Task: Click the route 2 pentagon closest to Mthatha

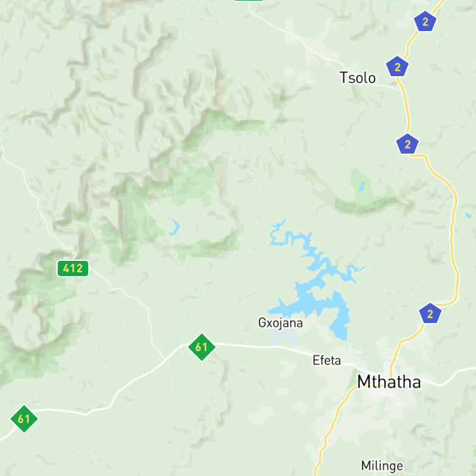Action: pos(430,314)
